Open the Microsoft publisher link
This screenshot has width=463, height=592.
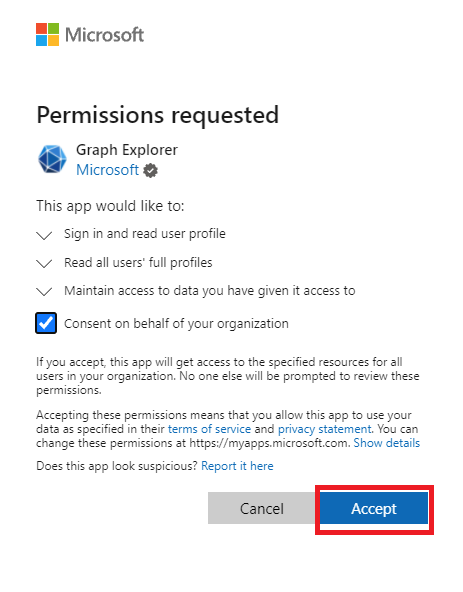click(108, 170)
